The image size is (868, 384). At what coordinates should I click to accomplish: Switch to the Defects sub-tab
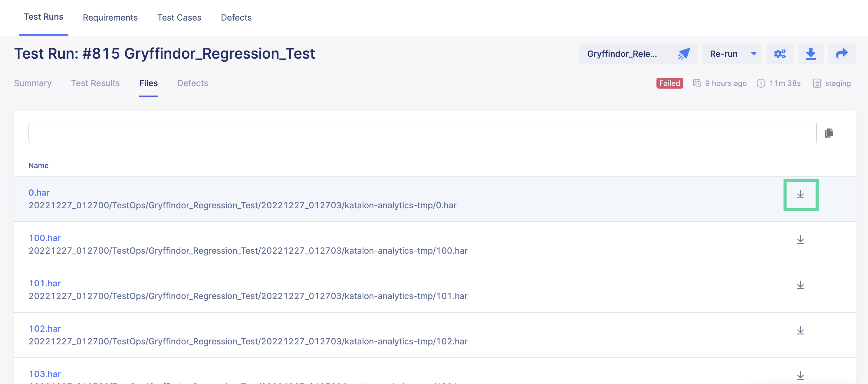tap(192, 83)
